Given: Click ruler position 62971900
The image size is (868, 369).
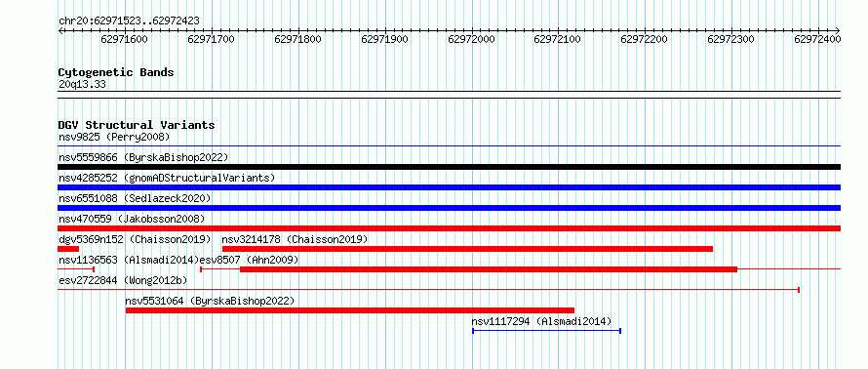Looking at the screenshot, I should [x=384, y=39].
